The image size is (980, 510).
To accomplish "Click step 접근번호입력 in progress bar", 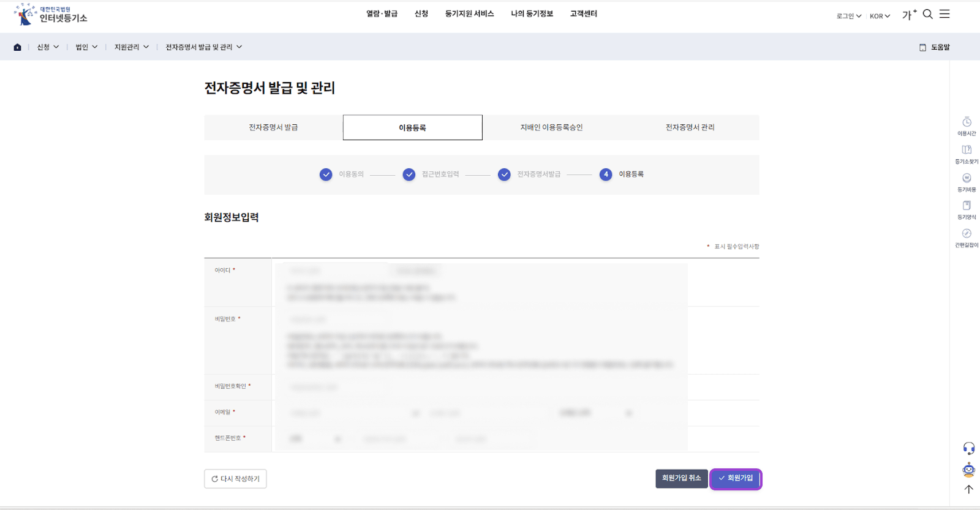I will (431, 174).
